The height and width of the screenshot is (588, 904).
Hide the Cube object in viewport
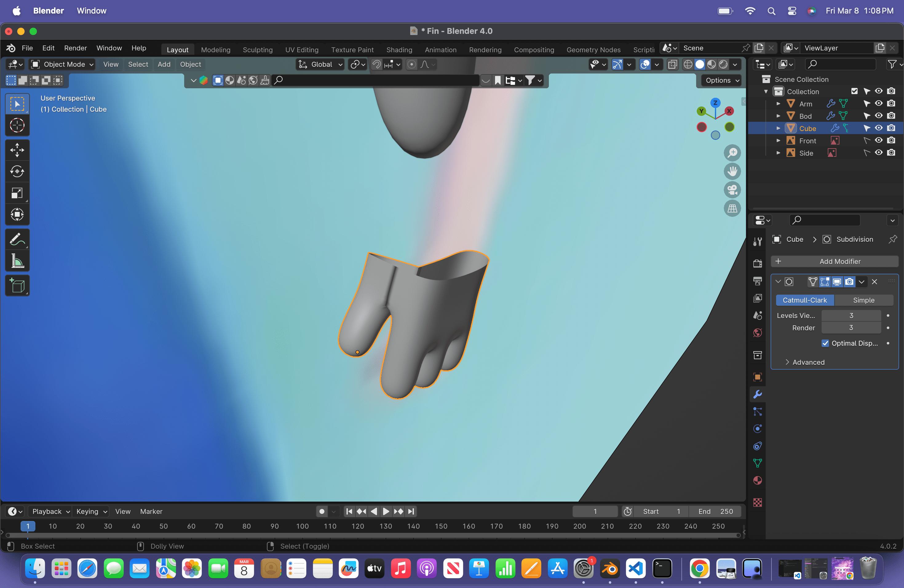pyautogui.click(x=878, y=128)
